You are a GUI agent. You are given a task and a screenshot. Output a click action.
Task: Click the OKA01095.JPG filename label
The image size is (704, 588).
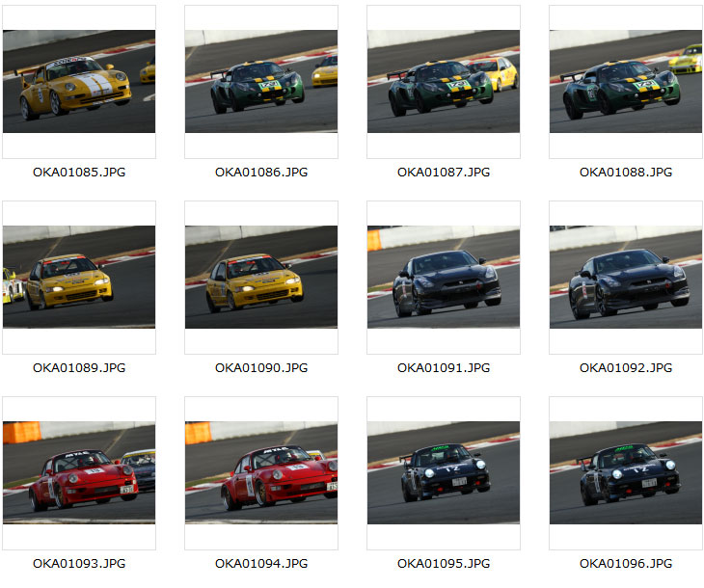click(444, 564)
